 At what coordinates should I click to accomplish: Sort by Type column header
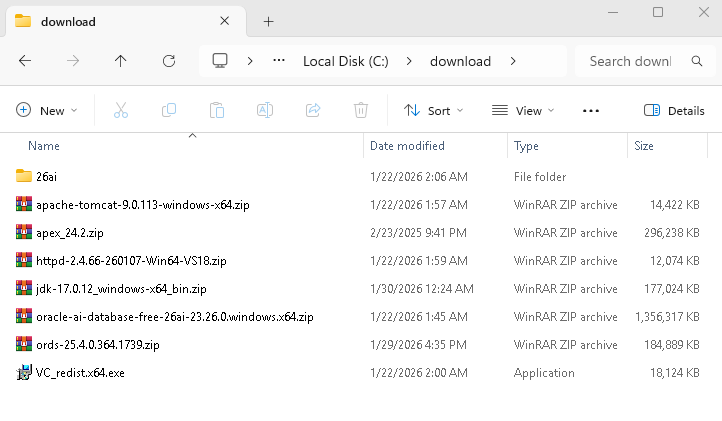[526, 146]
